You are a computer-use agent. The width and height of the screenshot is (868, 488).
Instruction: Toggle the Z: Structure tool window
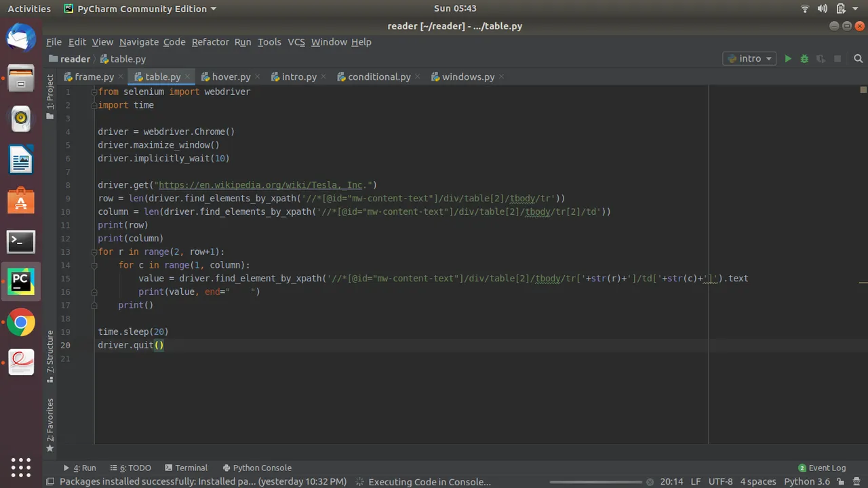click(x=50, y=357)
